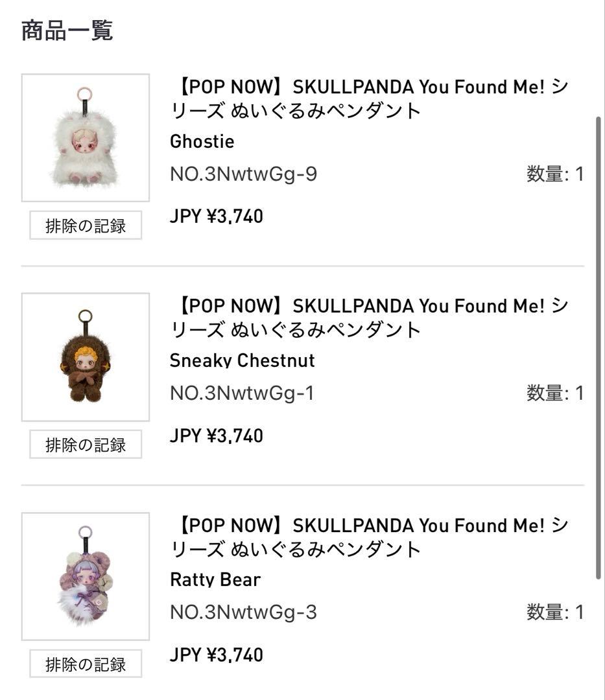Screen dimensions: 605x700
Task: Open the product title above Sneaky Chestnut
Action: (370, 318)
